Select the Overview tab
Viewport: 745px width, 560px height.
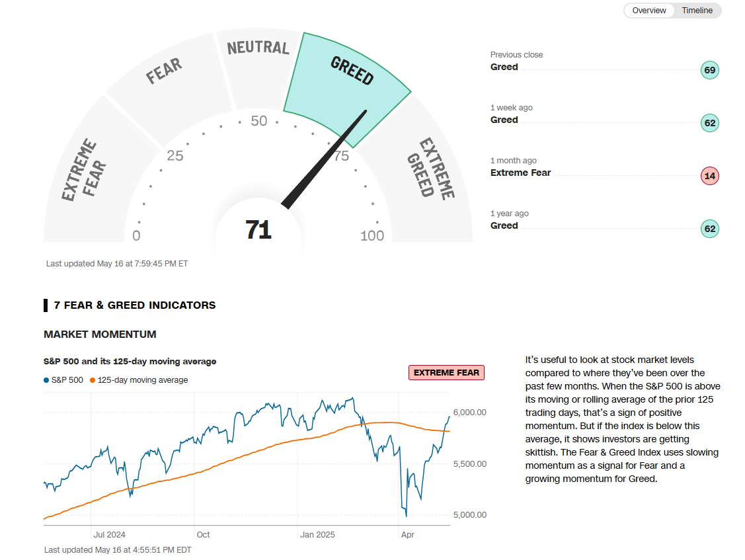(x=648, y=11)
